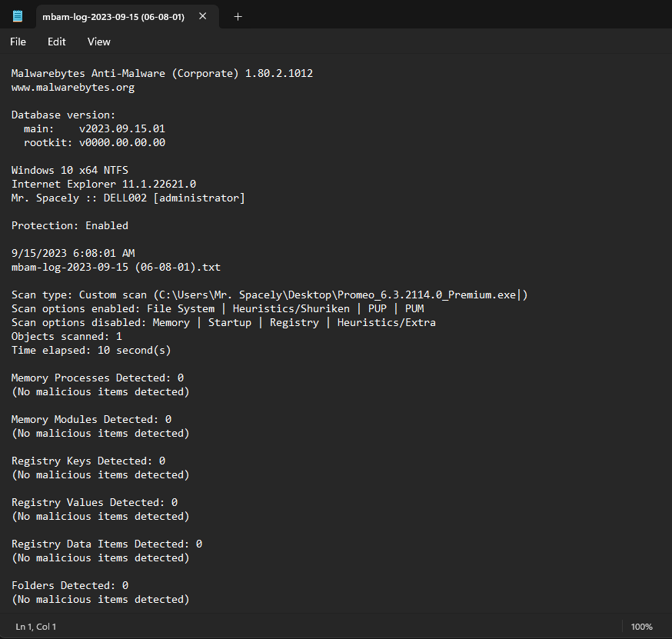672x639 pixels.
Task: Click the '9/15/2023 6:08:01 AM' timestamp line
Action: [73, 253]
